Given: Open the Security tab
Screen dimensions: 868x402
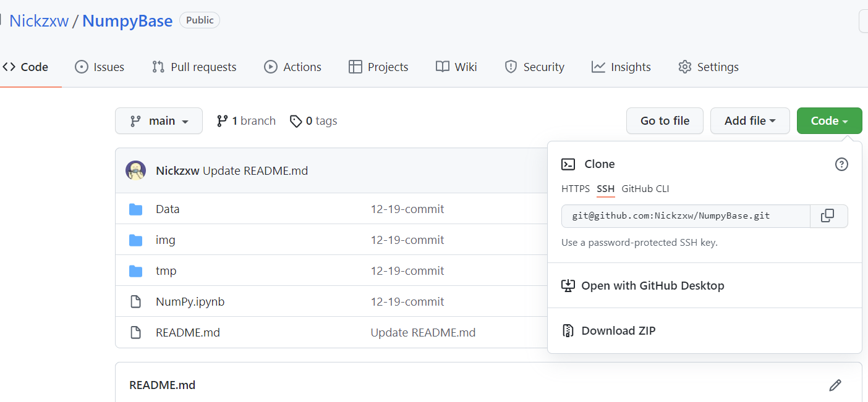Looking at the screenshot, I should coord(534,67).
